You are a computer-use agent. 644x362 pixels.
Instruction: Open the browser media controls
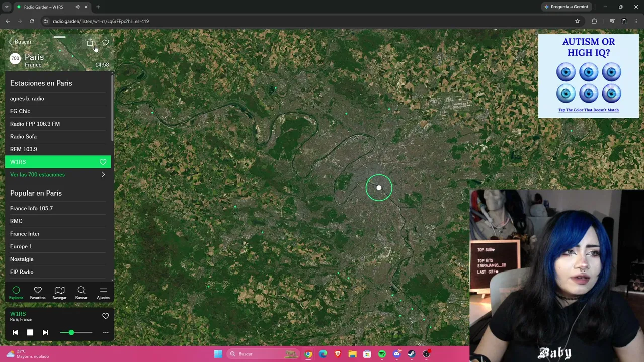612,21
